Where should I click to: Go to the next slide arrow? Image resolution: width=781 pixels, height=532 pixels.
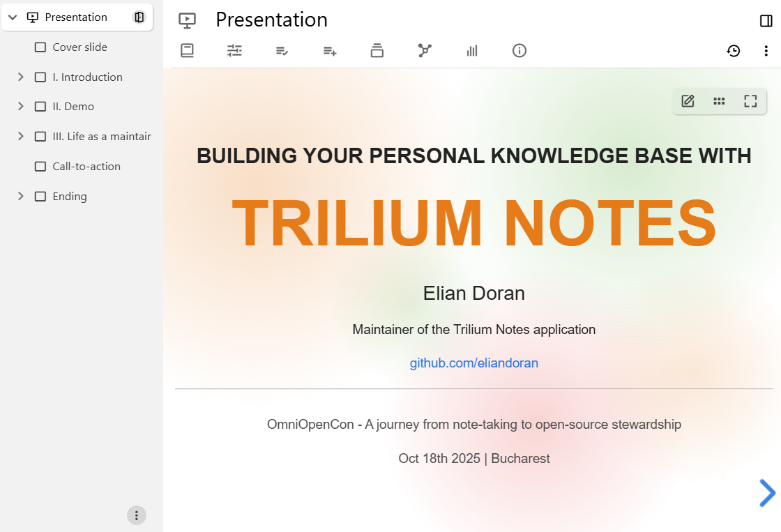tap(766, 493)
